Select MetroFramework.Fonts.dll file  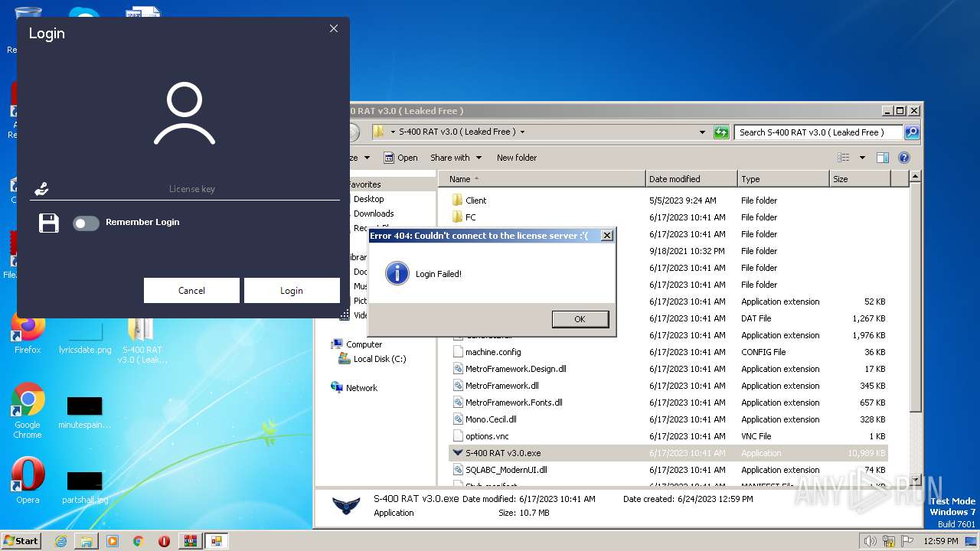point(514,403)
